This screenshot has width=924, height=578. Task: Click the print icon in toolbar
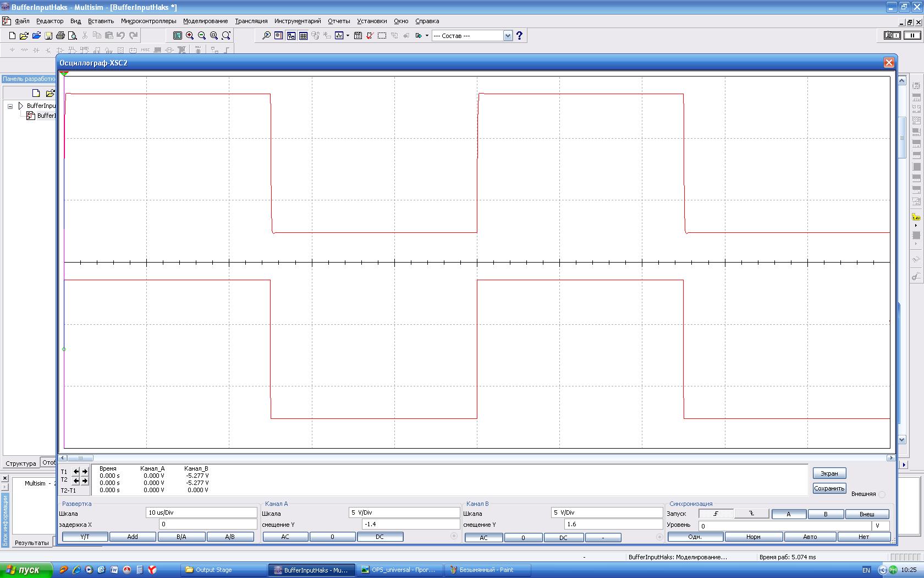[61, 36]
